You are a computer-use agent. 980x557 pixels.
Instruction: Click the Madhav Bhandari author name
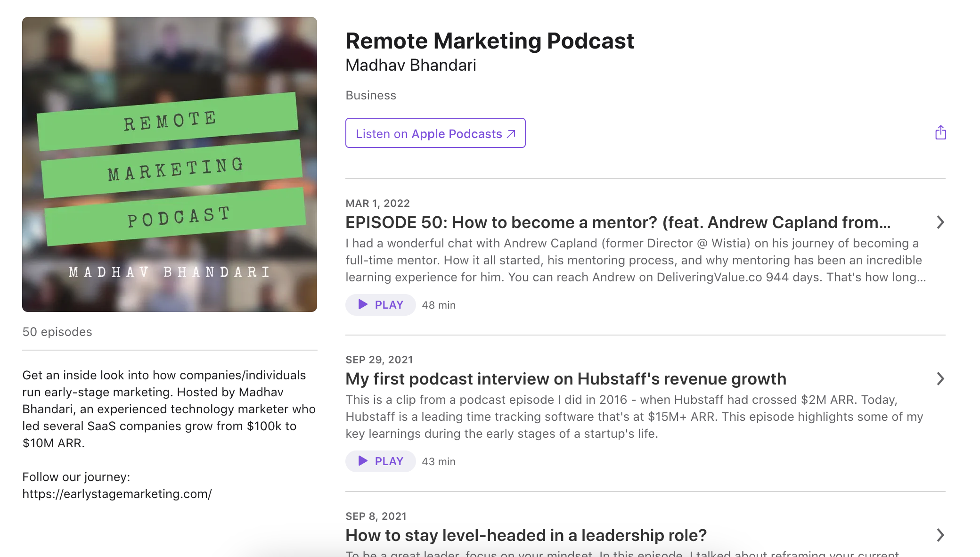coord(411,65)
